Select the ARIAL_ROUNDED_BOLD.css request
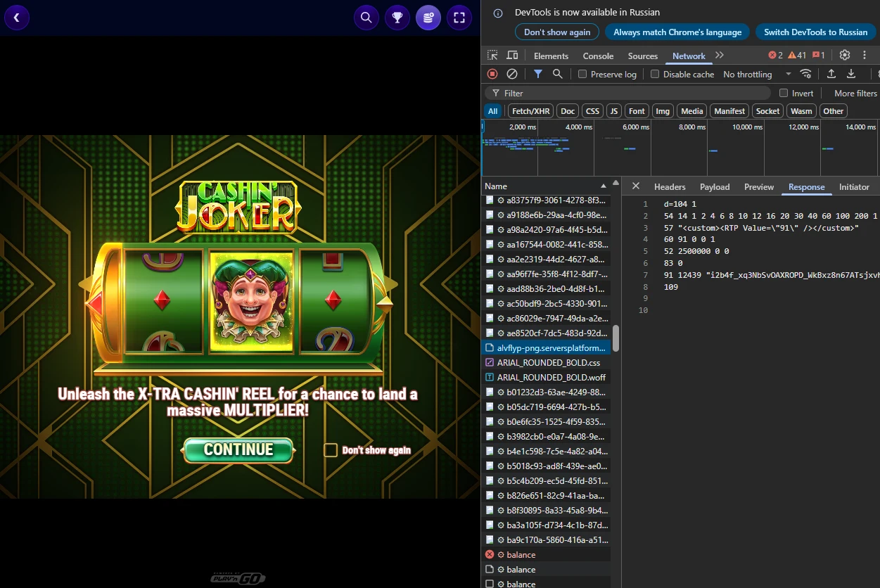Image resolution: width=880 pixels, height=588 pixels. click(x=547, y=363)
